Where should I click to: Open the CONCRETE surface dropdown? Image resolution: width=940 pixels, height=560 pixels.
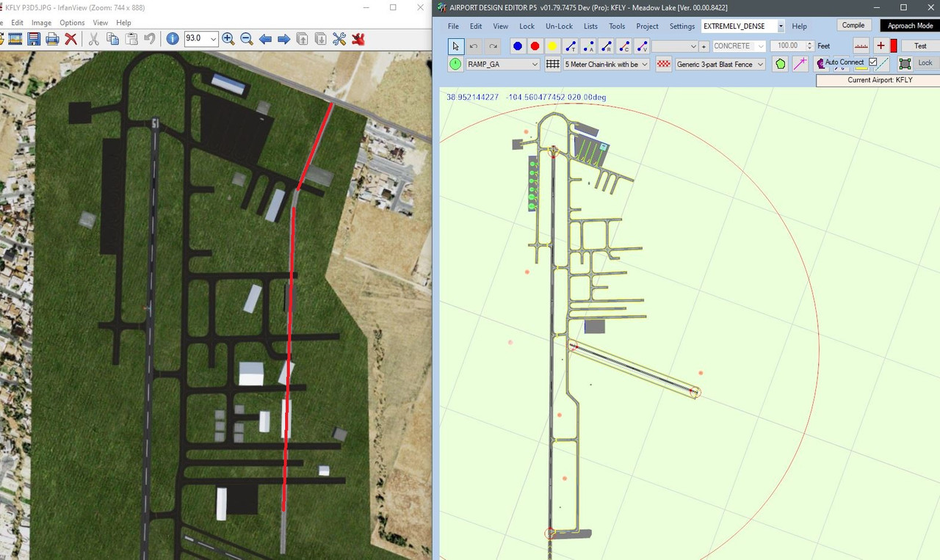pyautogui.click(x=761, y=46)
